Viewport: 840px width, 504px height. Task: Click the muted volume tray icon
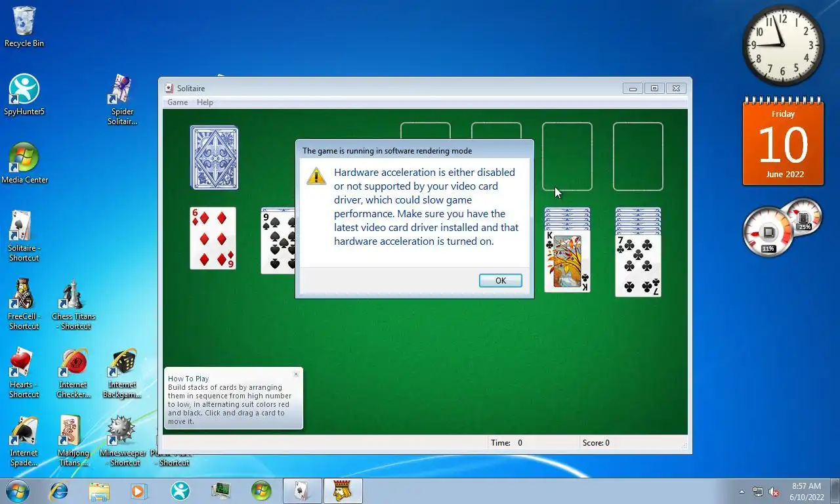774,492
